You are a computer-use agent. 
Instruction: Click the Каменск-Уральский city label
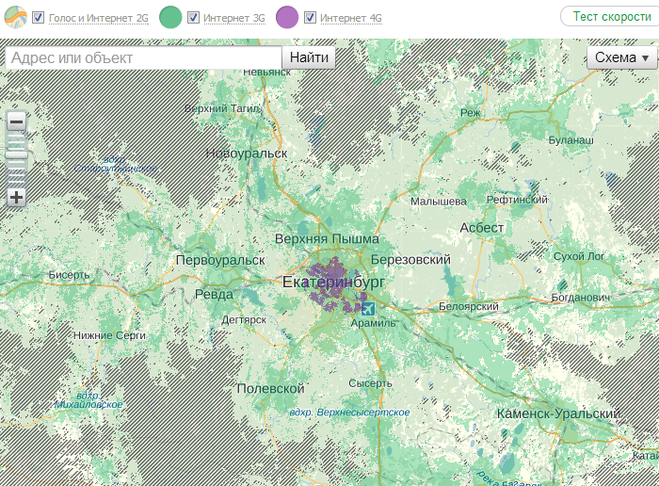point(558,413)
